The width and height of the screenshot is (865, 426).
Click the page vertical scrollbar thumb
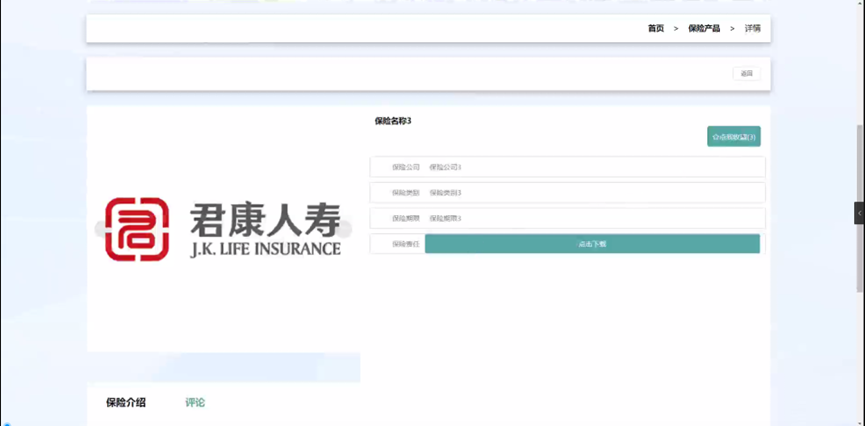pos(861,208)
